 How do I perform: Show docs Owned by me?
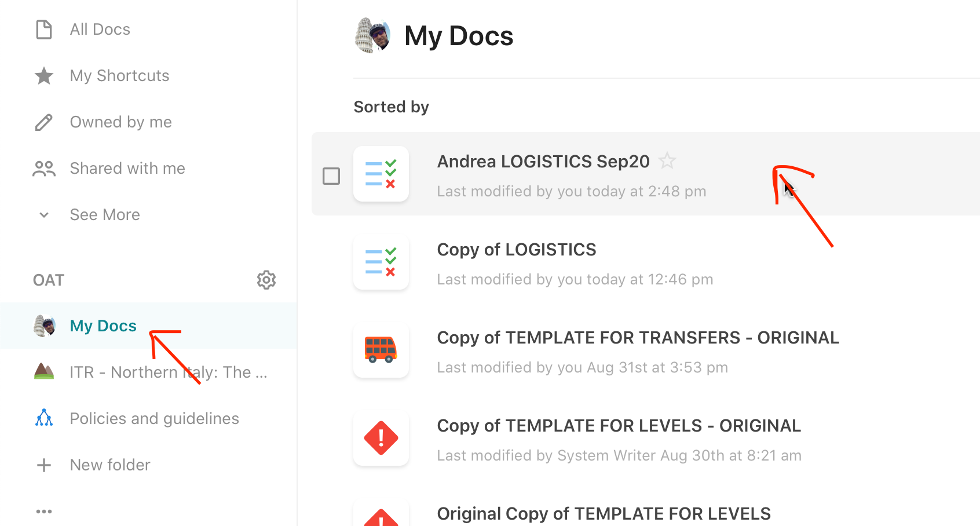(x=121, y=122)
